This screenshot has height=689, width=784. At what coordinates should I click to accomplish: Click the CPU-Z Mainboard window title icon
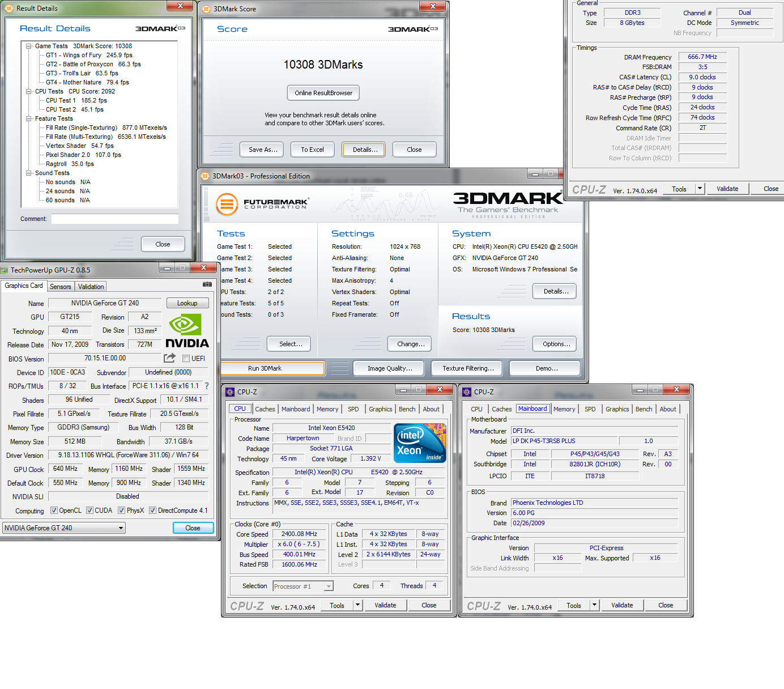click(x=467, y=392)
